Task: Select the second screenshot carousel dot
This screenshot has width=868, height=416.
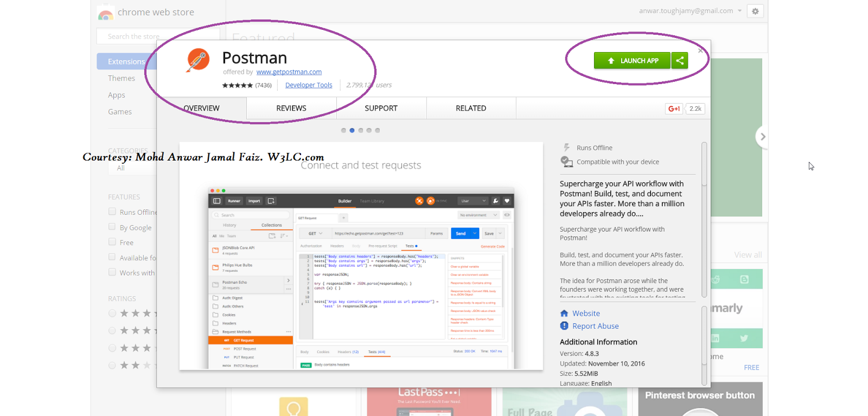Action: (x=352, y=130)
